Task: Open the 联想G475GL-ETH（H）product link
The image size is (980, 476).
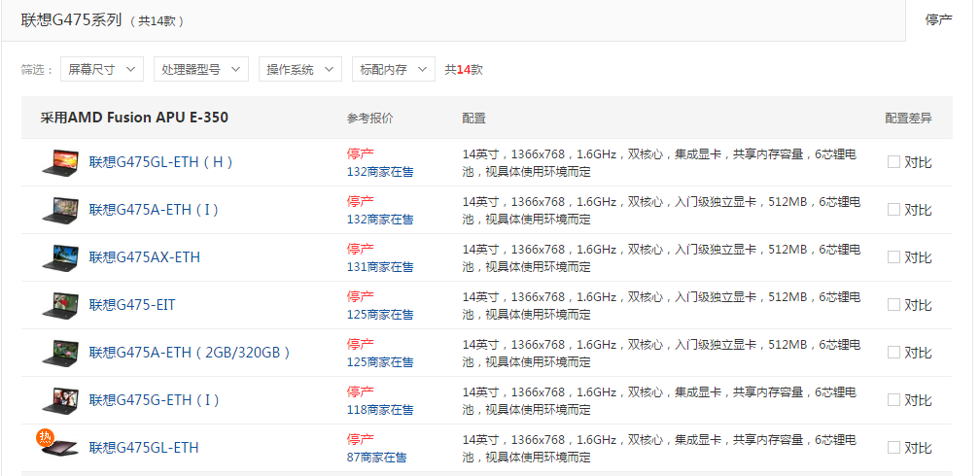Action: (x=161, y=162)
